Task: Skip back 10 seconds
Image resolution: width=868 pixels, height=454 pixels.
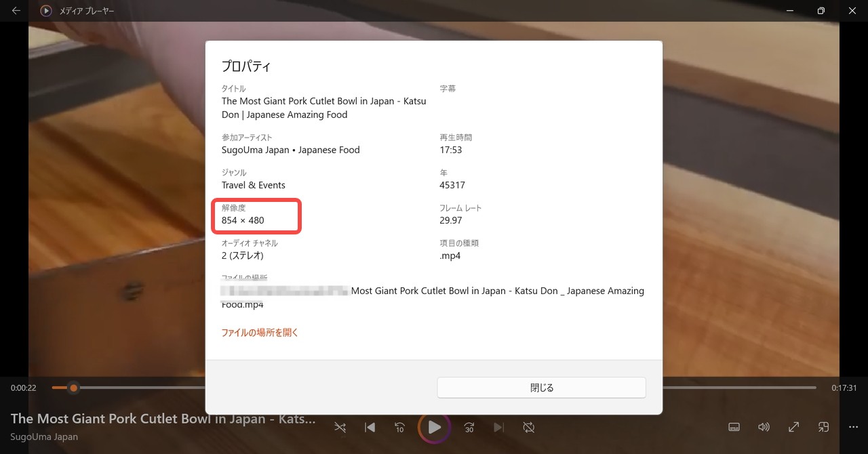Action: (x=399, y=428)
